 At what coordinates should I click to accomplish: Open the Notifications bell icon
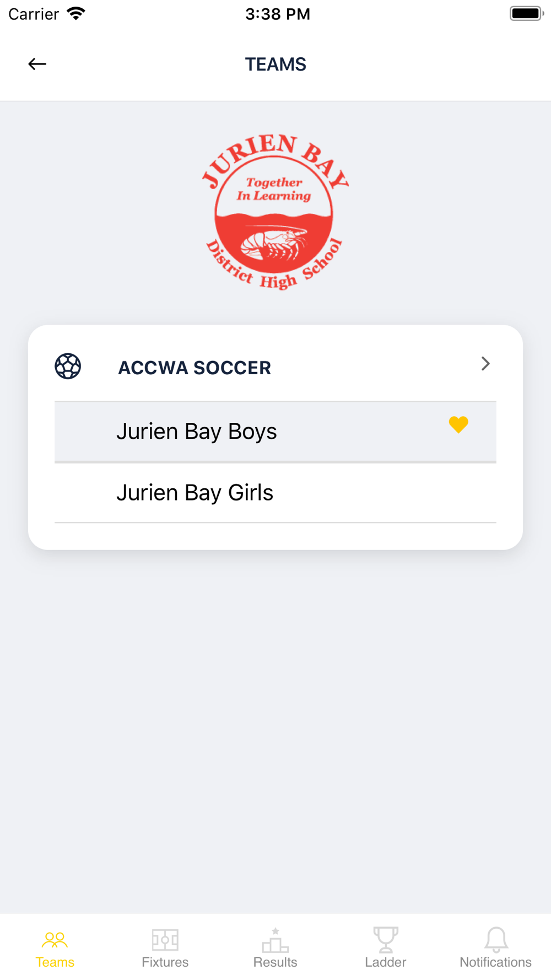(x=496, y=940)
